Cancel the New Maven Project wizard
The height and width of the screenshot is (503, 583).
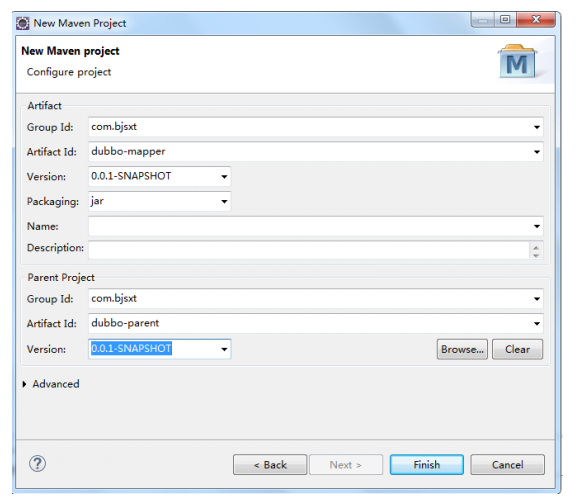click(508, 465)
